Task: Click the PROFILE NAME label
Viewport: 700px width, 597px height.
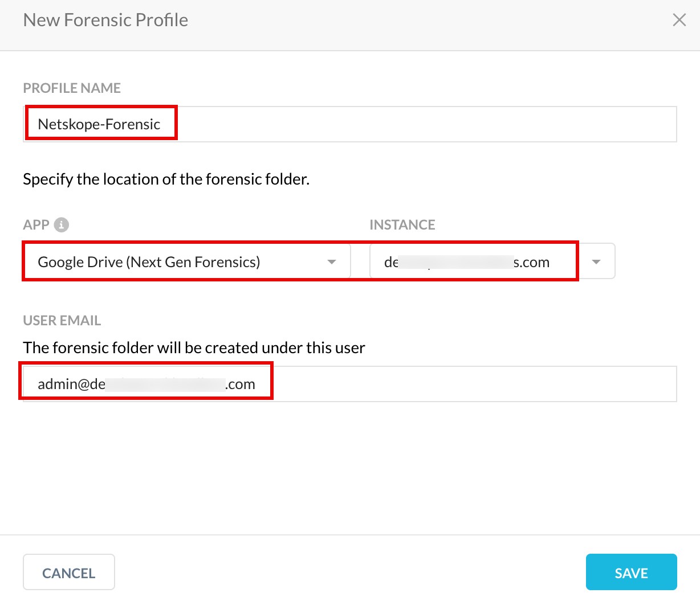Action: [x=72, y=88]
